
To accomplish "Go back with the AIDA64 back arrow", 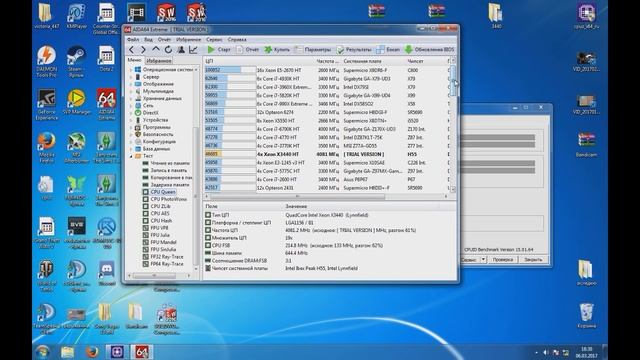I will [131, 50].
